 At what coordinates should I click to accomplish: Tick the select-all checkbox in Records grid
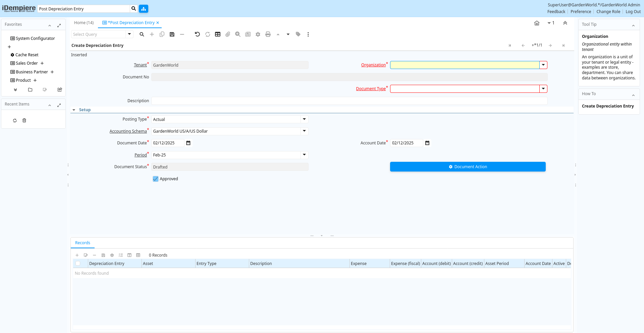[78, 264]
